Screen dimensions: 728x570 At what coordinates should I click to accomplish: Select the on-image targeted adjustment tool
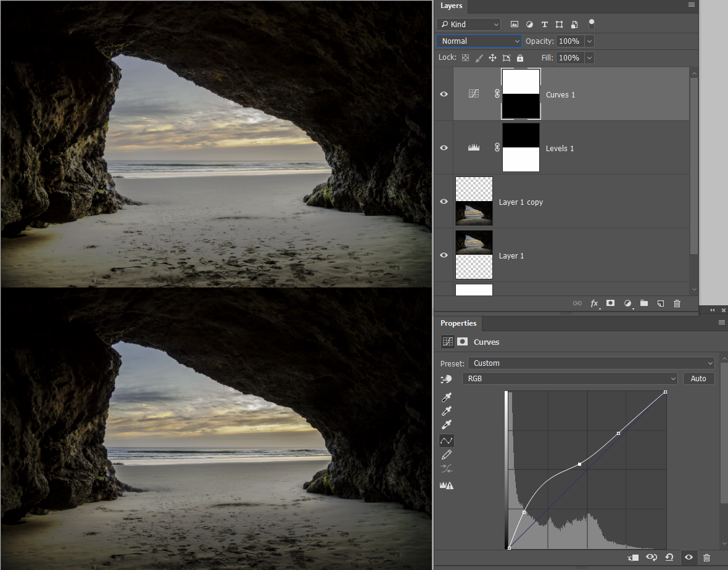click(447, 379)
